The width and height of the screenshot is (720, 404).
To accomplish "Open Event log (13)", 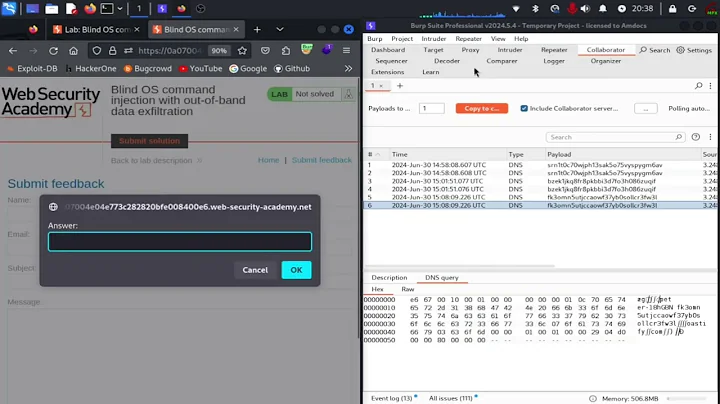I will coord(392,398).
